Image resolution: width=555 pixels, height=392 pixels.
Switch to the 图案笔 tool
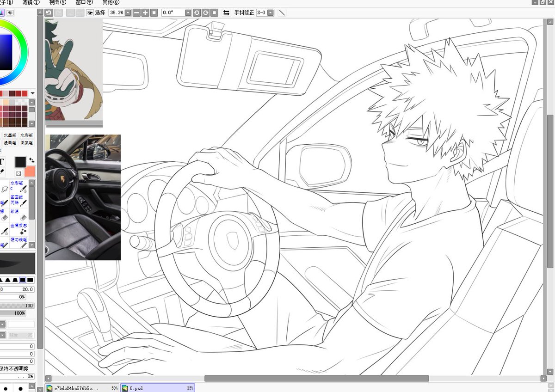click(x=26, y=143)
